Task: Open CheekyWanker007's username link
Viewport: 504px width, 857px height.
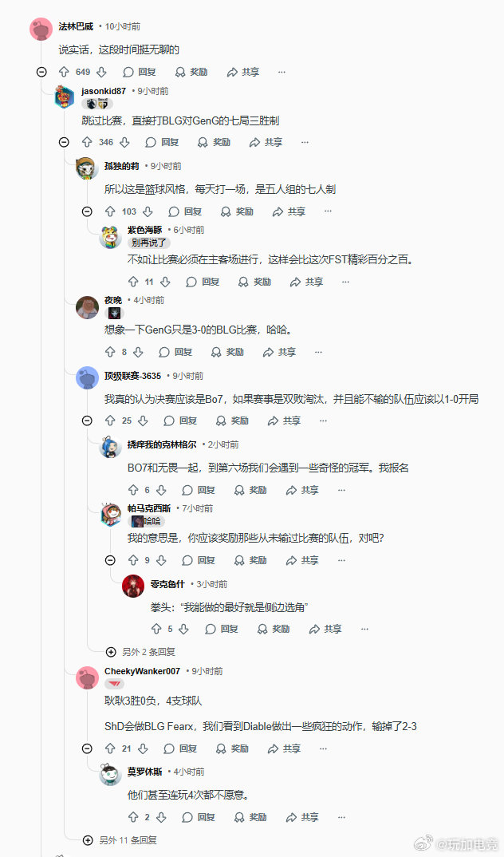Action: (142, 671)
